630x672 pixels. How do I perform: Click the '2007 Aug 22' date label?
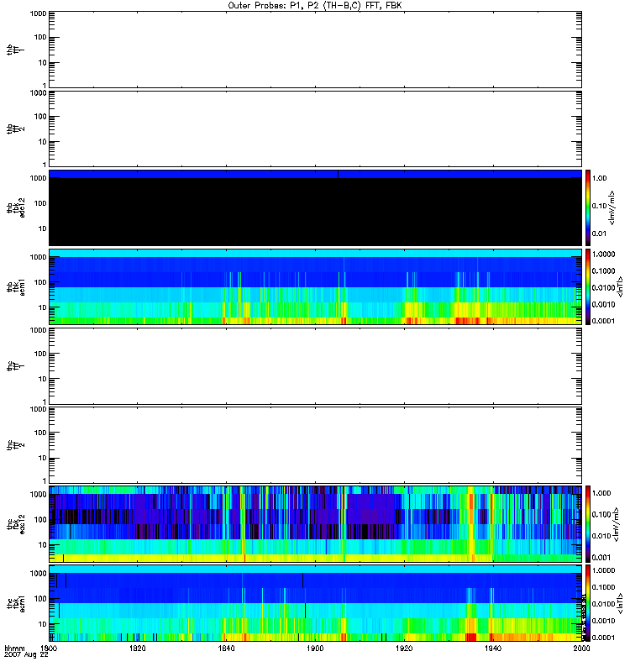[x=26, y=654]
